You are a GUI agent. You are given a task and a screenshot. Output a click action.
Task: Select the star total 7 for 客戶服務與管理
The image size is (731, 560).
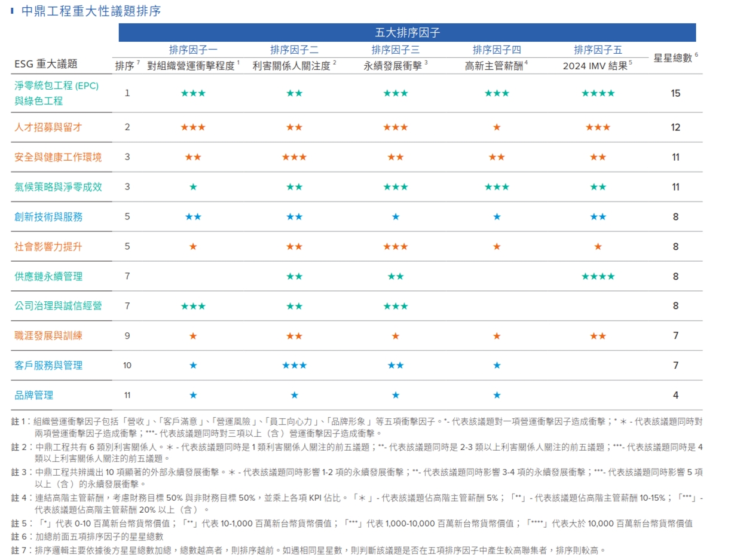pyautogui.click(x=675, y=365)
